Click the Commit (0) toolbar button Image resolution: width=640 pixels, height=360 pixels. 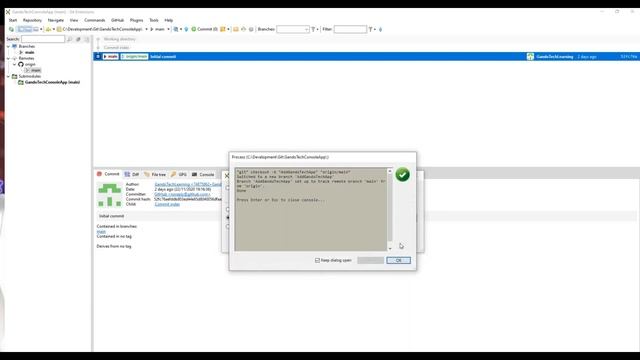tap(204, 29)
